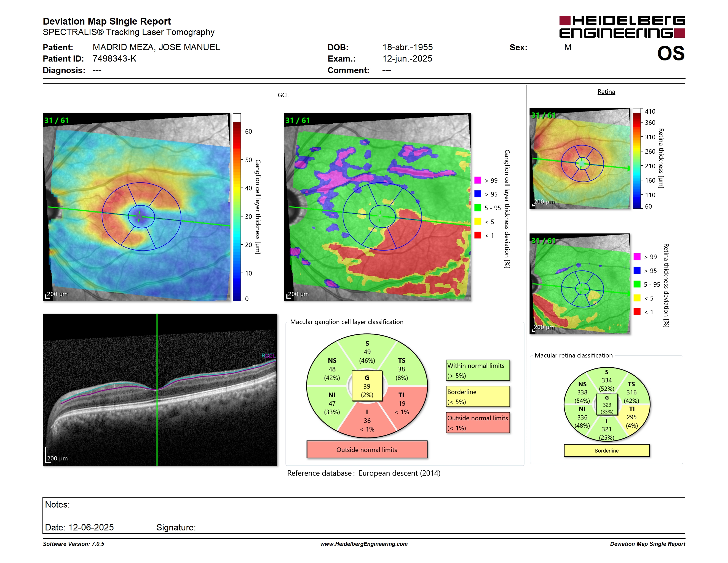This screenshot has width=728, height=563.
Task: Click the blue >95 GCL legend swatch
Action: 478,194
